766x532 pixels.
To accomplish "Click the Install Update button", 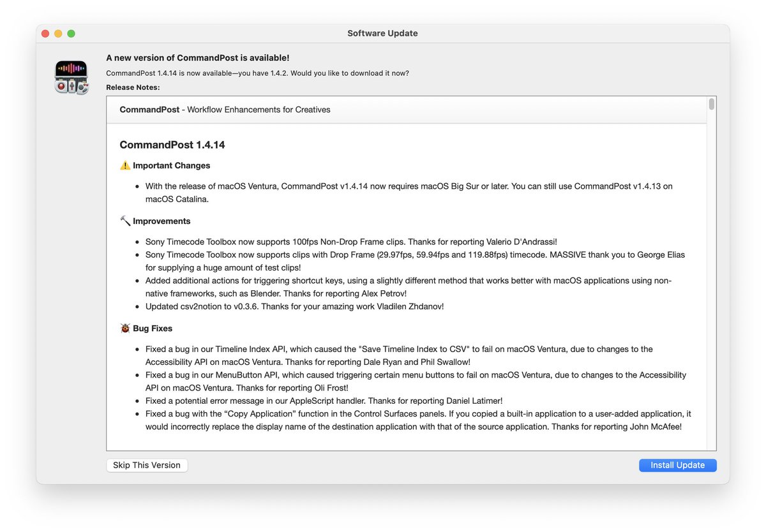I will point(677,465).
